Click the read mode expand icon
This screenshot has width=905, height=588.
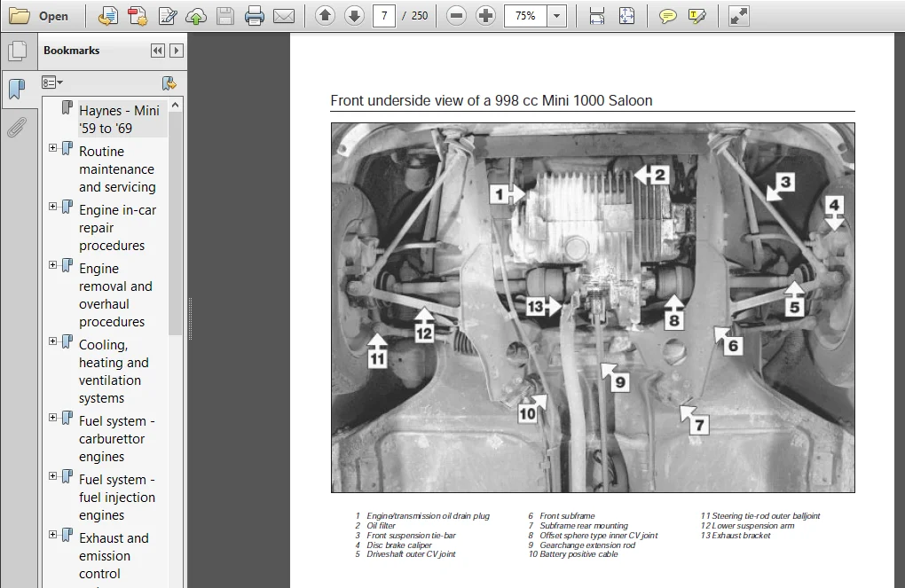[739, 16]
